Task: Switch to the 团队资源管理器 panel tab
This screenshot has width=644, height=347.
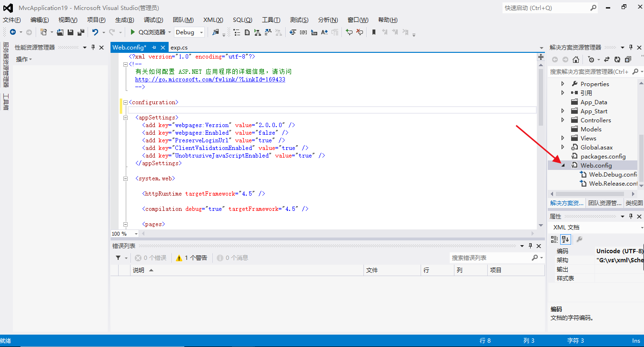Action: tap(604, 203)
